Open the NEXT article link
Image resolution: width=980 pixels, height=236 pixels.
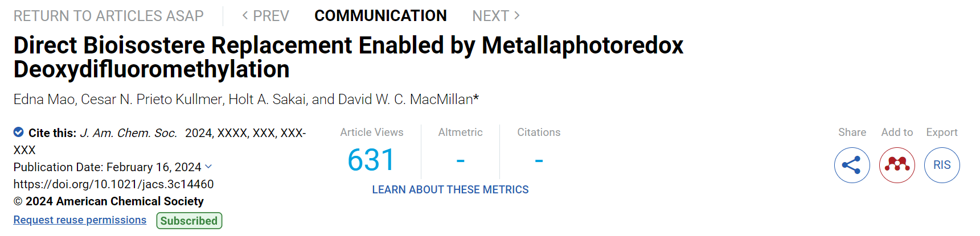[496, 16]
